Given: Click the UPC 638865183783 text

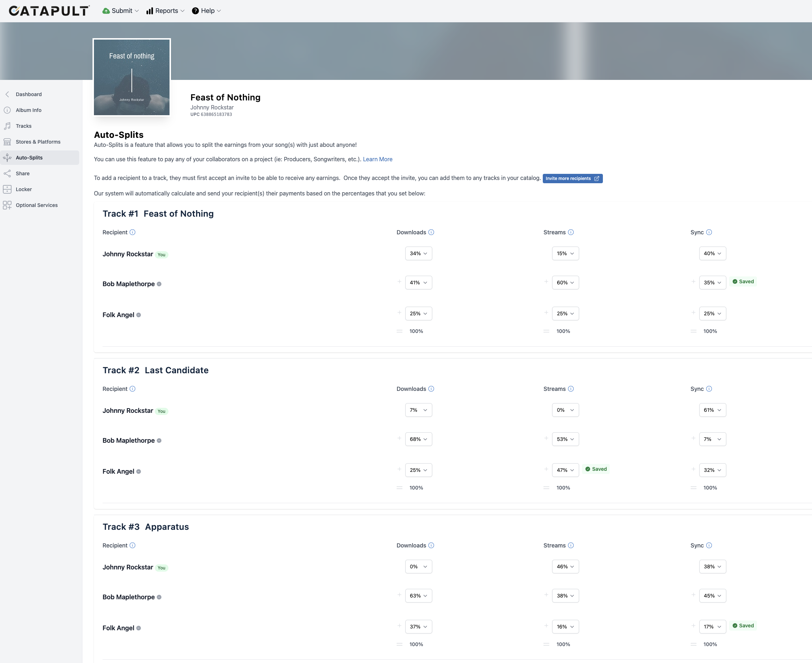Looking at the screenshot, I should click(x=211, y=114).
